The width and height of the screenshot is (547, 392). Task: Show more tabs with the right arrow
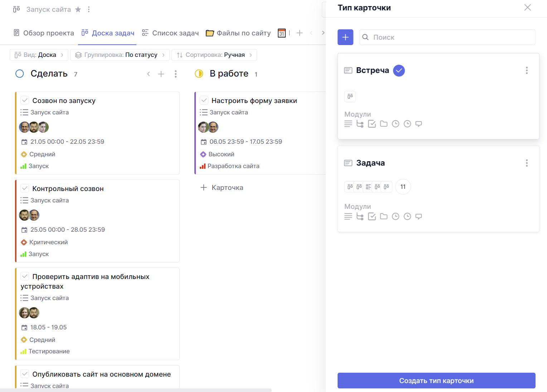(x=323, y=33)
